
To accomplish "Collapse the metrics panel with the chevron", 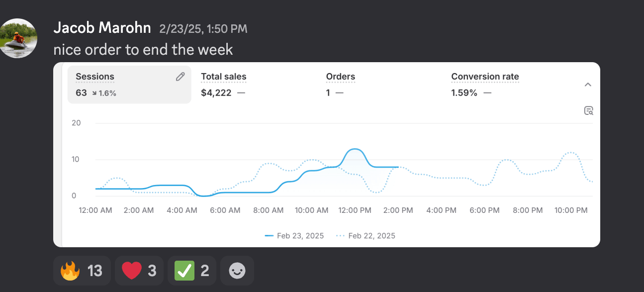I will (x=588, y=85).
